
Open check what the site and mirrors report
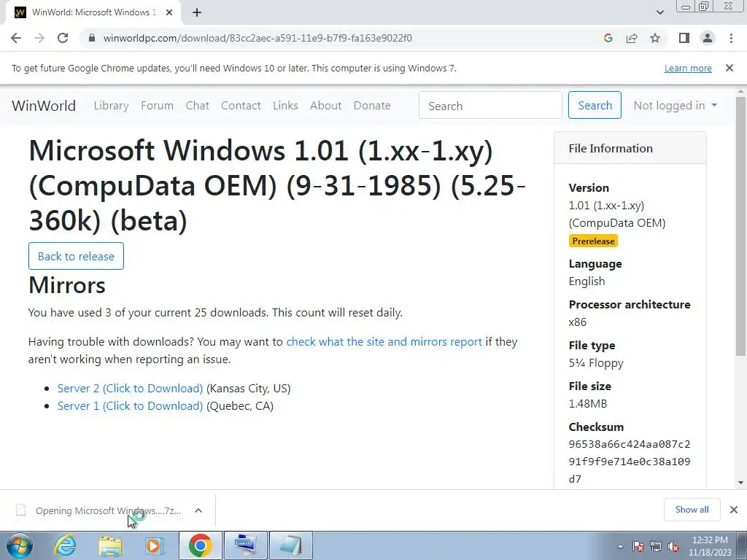[384, 342]
